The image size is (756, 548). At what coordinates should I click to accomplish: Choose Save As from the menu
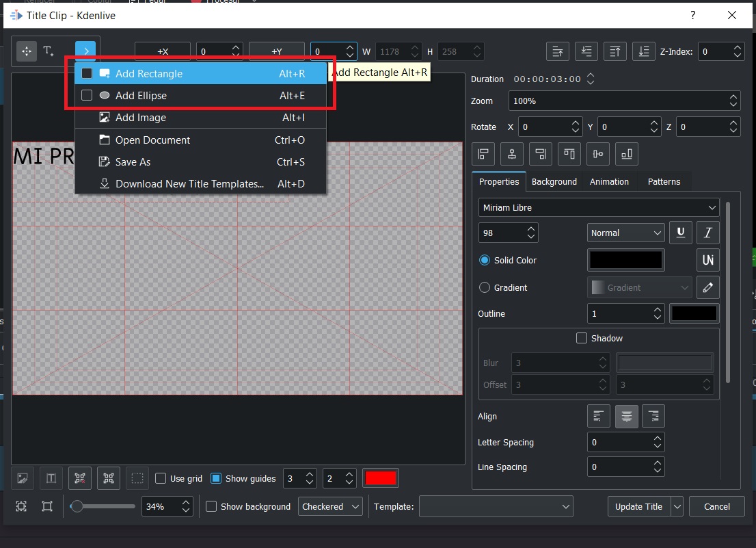[200, 161]
